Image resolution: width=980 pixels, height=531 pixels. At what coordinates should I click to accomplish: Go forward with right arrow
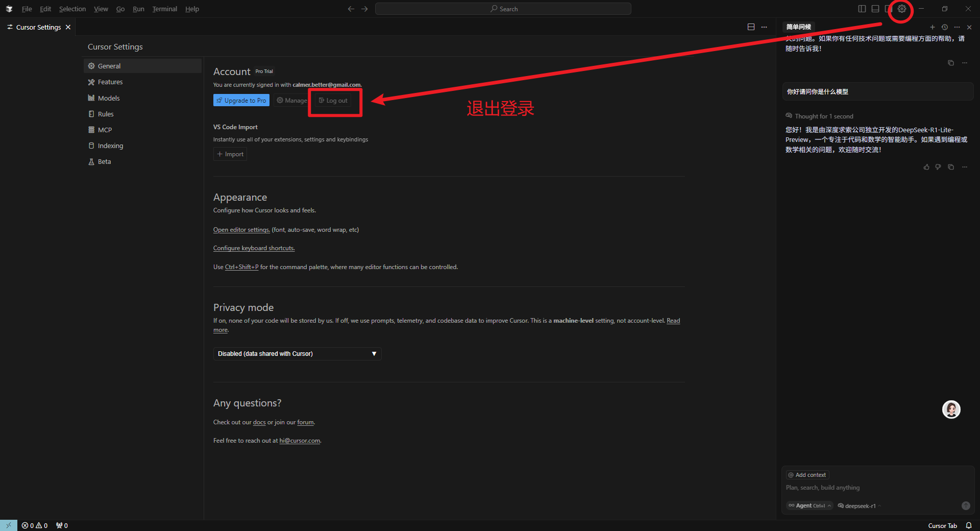(x=364, y=9)
